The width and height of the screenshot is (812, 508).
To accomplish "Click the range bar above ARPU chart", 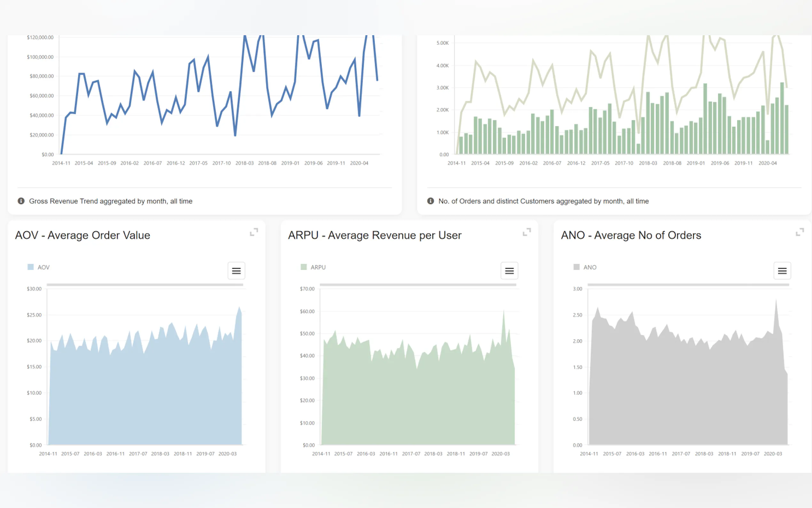I will (418, 285).
